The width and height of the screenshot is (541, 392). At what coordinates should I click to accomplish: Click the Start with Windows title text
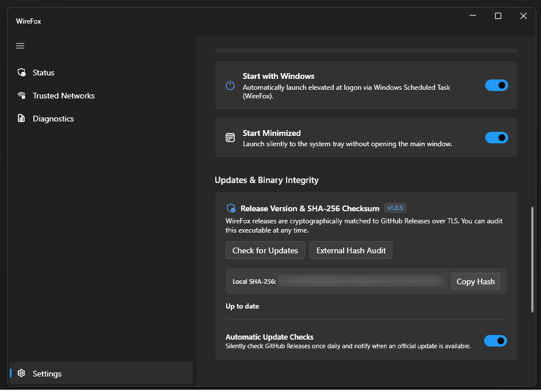[279, 76]
